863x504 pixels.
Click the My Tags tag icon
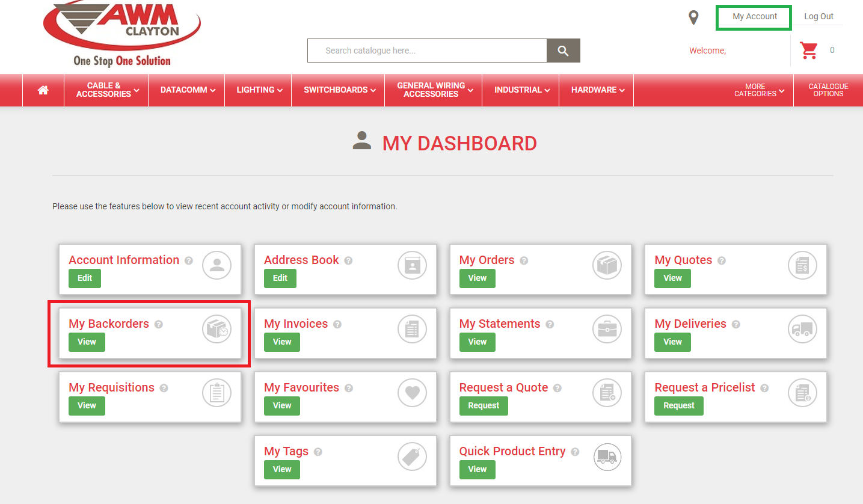click(413, 456)
